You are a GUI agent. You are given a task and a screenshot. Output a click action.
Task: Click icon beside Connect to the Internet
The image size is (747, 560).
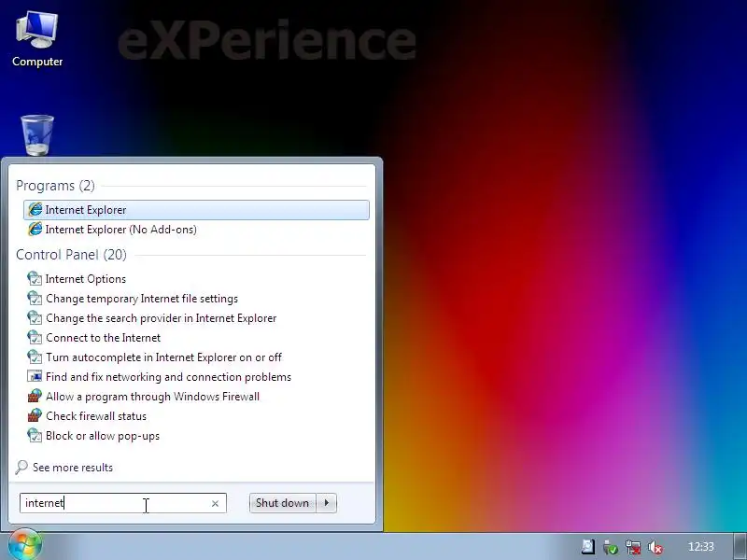click(35, 337)
